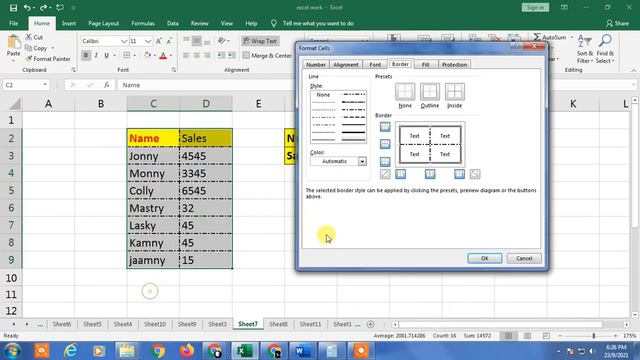Undo the last action

(x=27, y=8)
